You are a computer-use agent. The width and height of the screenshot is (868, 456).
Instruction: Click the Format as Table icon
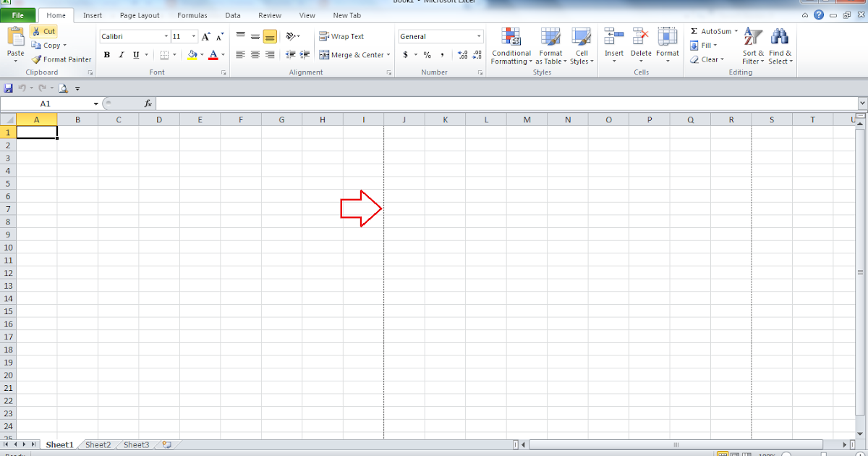(x=550, y=37)
